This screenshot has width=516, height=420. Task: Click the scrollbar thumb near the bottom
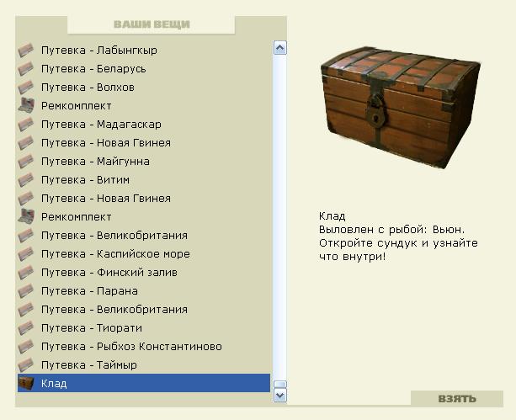click(280, 385)
